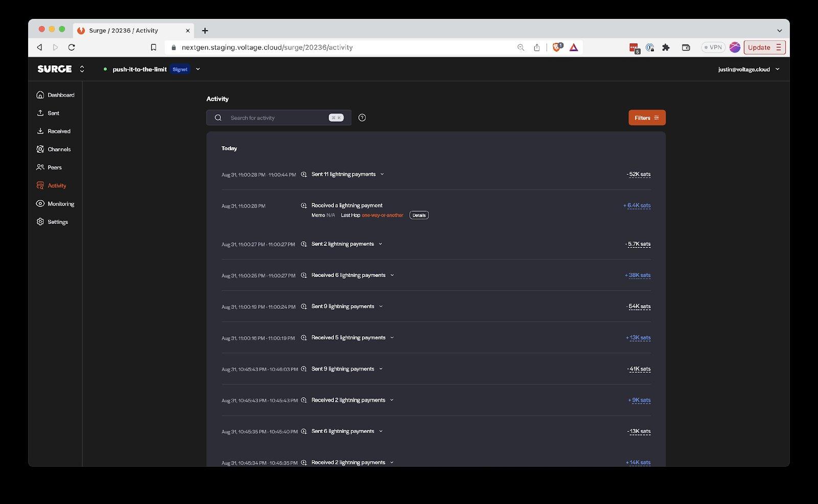The height and width of the screenshot is (504, 818).
Task: Open the browser extensions puzzle icon
Action: (x=666, y=47)
